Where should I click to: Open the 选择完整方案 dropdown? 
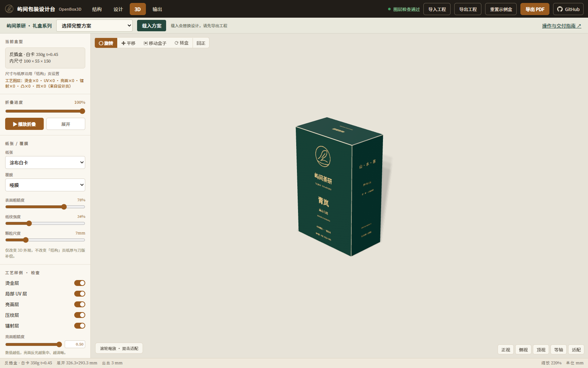[94, 26]
